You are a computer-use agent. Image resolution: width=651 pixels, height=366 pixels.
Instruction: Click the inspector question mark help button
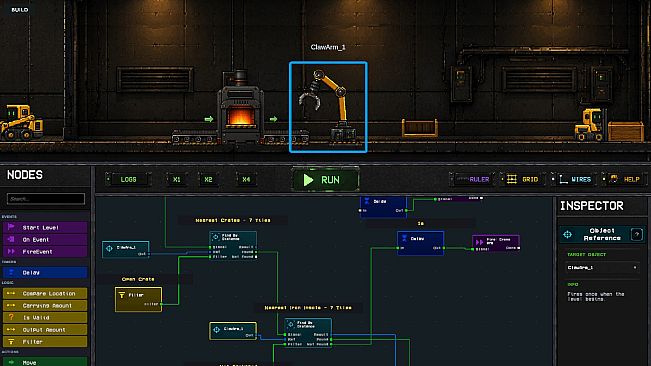point(636,234)
